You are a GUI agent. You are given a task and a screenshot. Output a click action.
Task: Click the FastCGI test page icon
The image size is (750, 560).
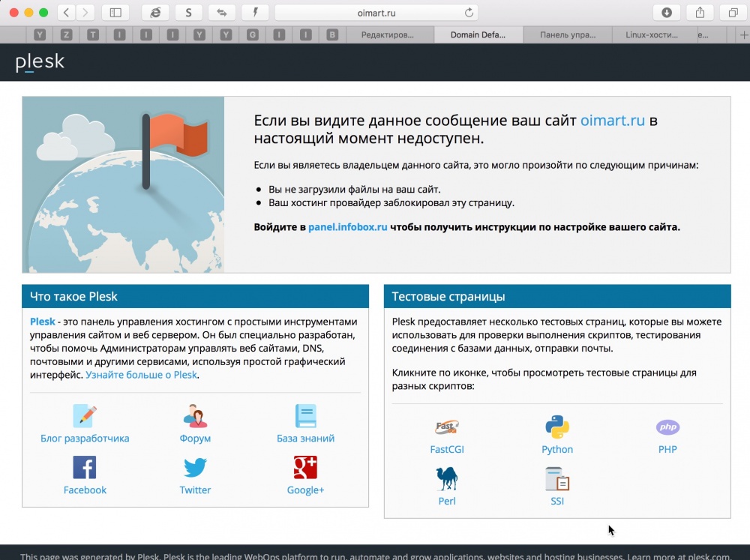point(447,427)
